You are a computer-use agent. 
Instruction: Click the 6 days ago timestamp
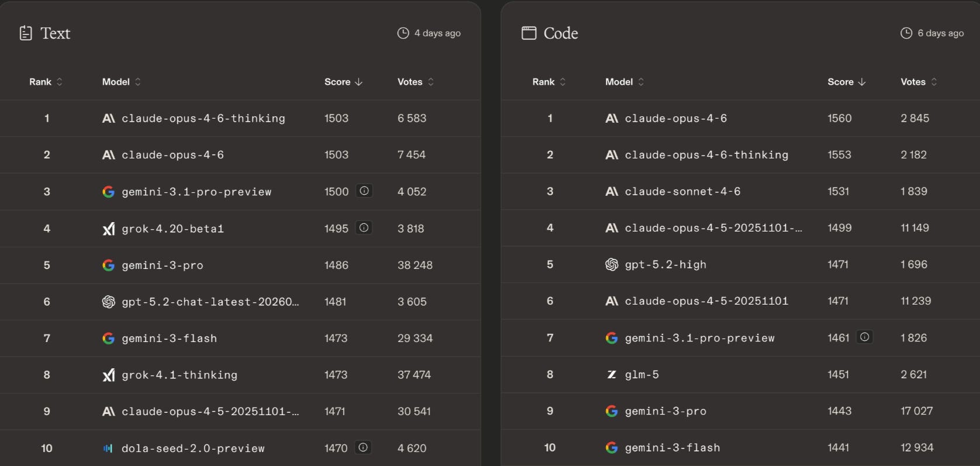pos(941,33)
